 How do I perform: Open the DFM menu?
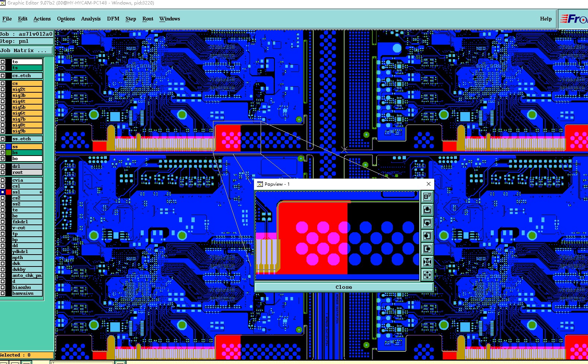113,19
